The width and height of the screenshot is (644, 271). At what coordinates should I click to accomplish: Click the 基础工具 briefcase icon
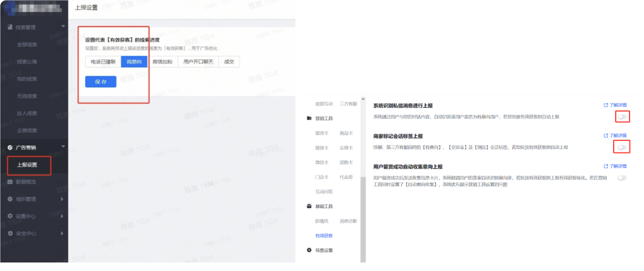pyautogui.click(x=309, y=206)
